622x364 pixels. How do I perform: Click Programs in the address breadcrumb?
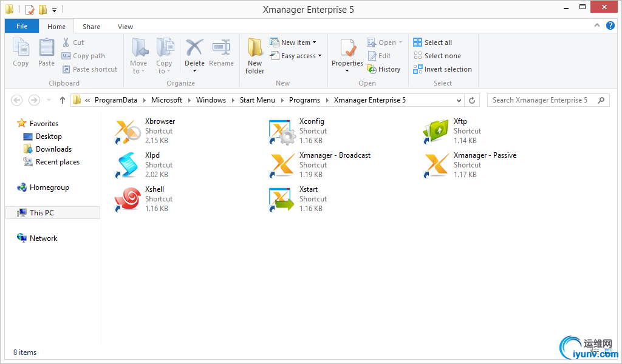(x=305, y=100)
